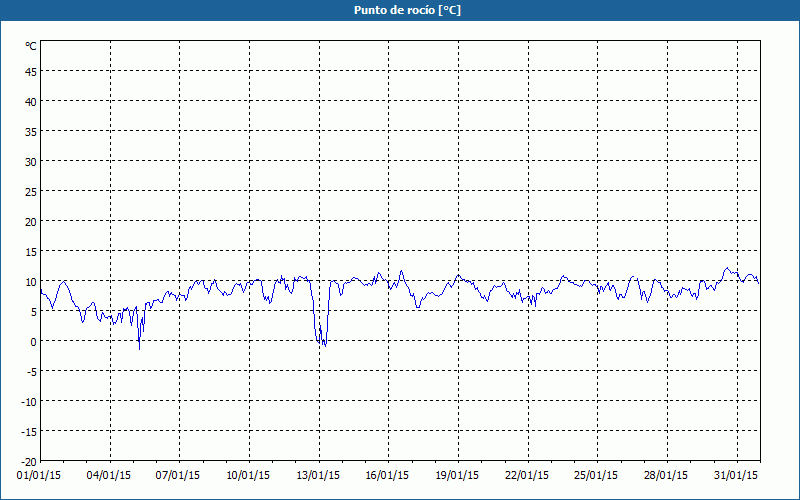
Task: Click the °C unit label on the axis
Action: pos(31,46)
